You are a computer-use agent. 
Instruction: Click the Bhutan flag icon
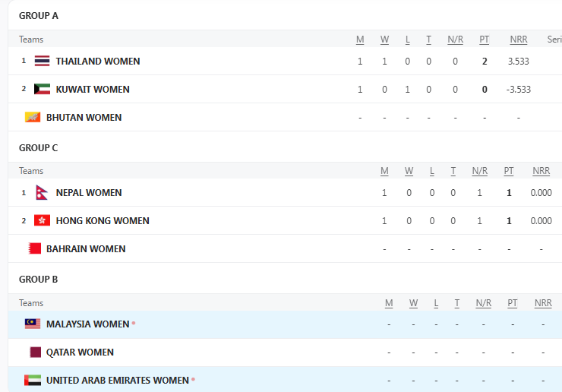[x=33, y=117]
